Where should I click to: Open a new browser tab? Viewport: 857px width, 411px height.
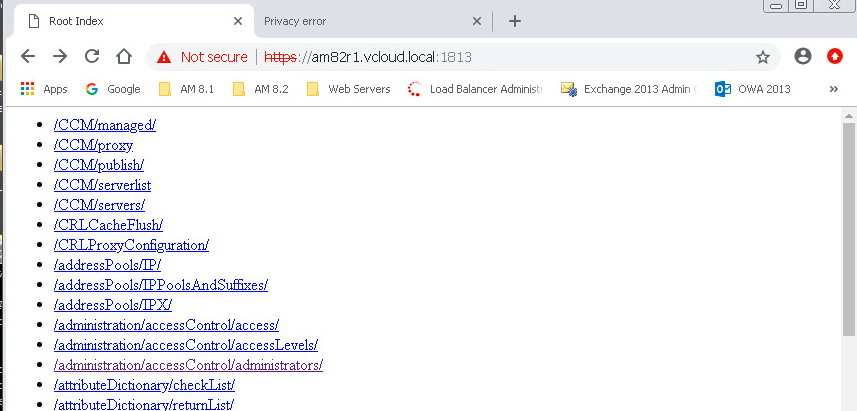(515, 21)
